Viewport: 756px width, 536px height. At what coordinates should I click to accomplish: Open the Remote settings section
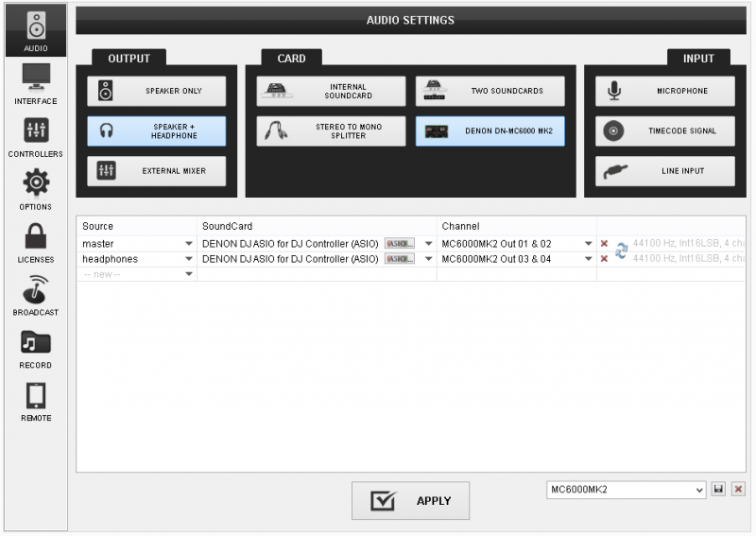coord(36,401)
